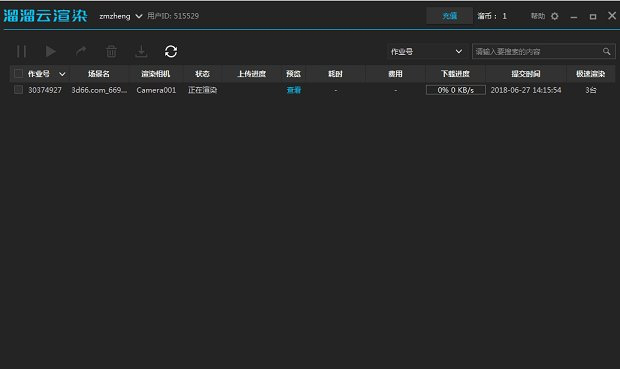The width and height of the screenshot is (620, 383).
Task: Sort by the 场景名 column header
Action: pyautogui.click(x=99, y=74)
